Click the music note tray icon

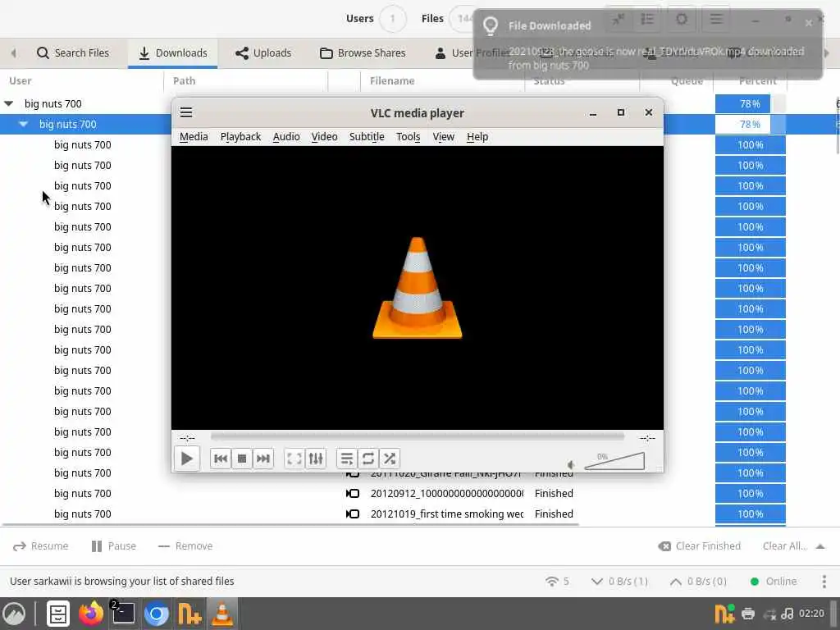click(x=787, y=614)
